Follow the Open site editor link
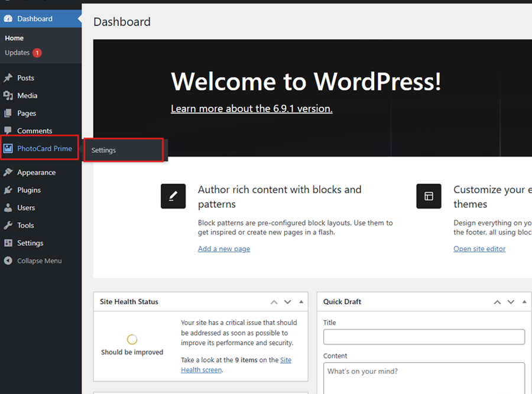Screen dimensions: 532x394 [x=479, y=249]
